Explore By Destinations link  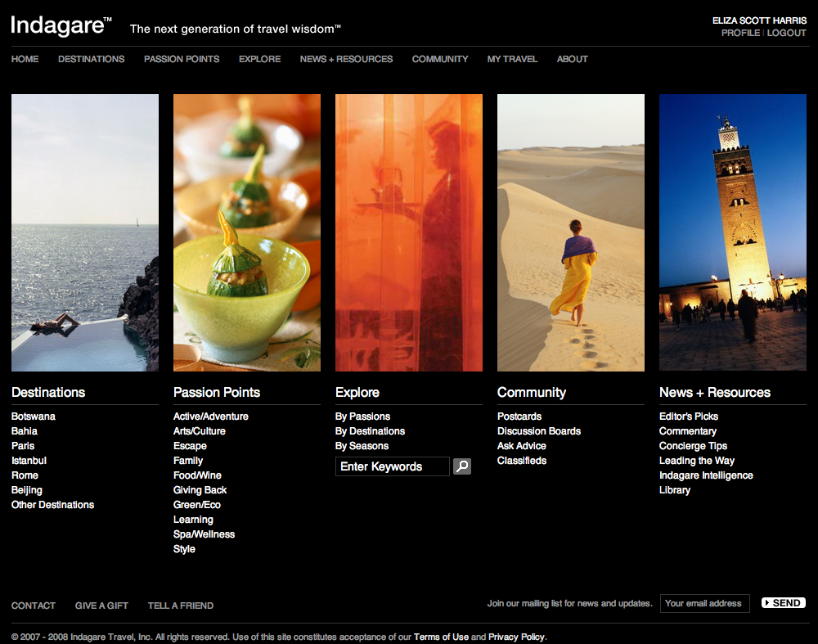coord(370,431)
